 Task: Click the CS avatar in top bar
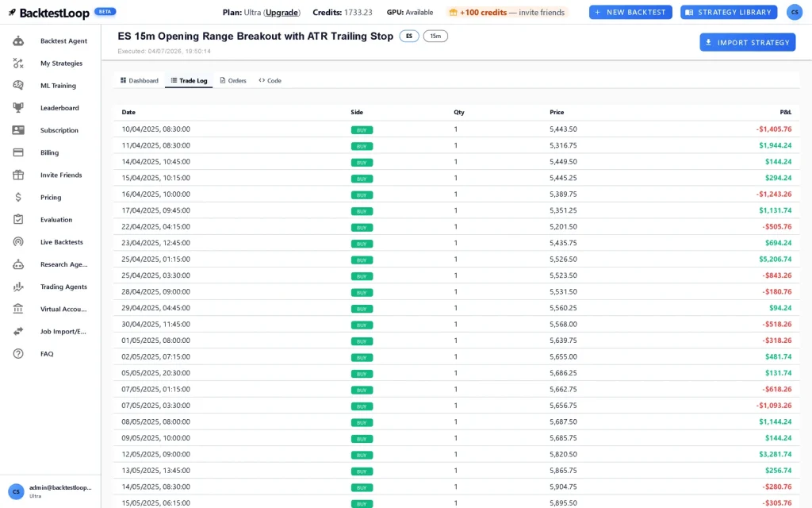(795, 12)
